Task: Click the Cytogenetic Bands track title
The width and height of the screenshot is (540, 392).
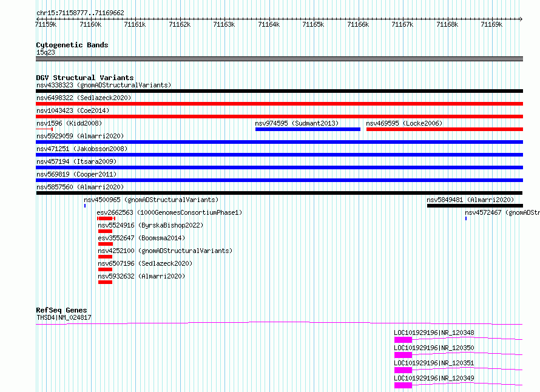Action: tap(72, 45)
